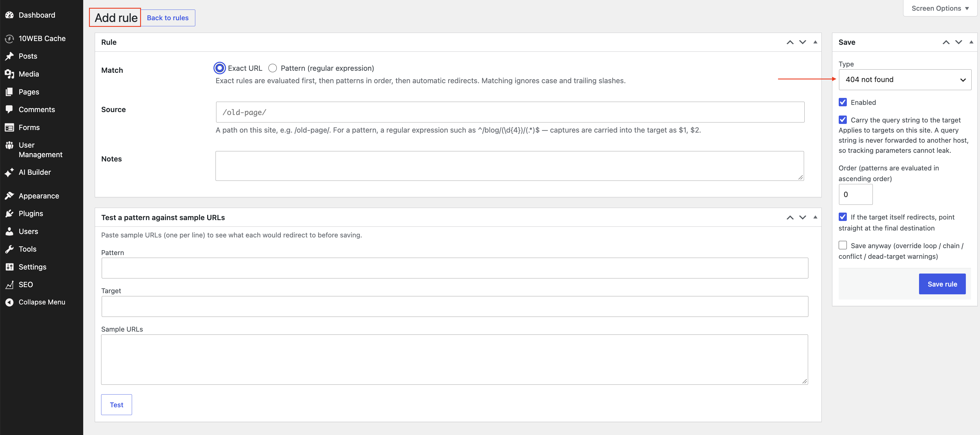The width and height of the screenshot is (980, 435).
Task: Click the AI Builder sparkle icon
Action: (10, 172)
